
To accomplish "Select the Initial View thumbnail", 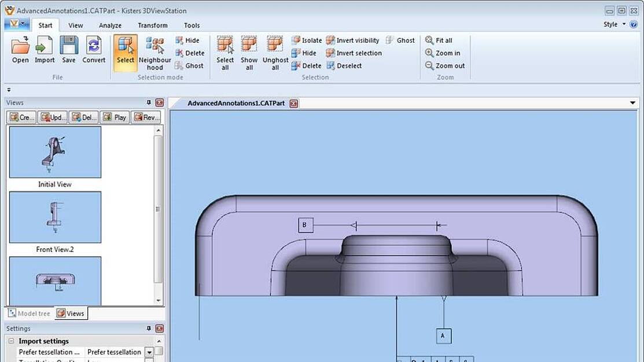I will click(55, 152).
